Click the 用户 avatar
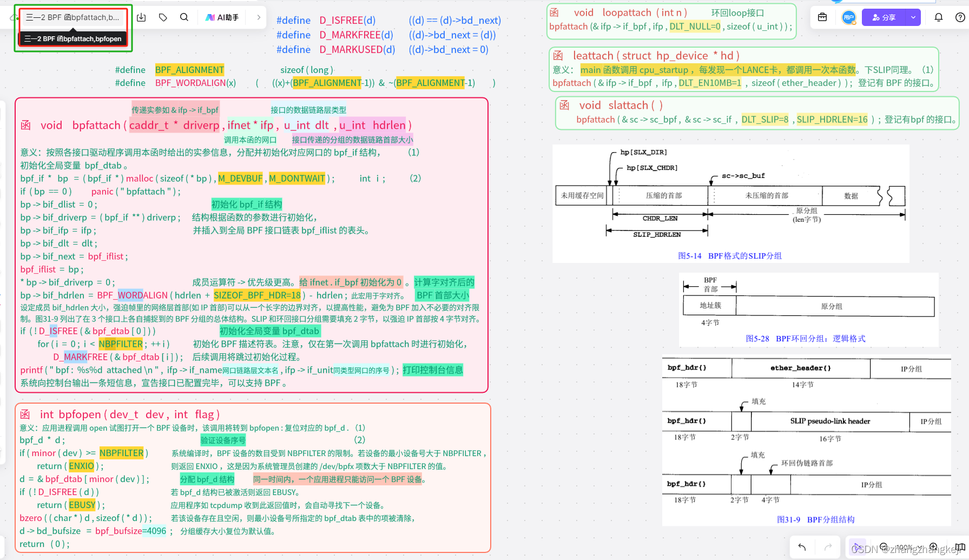969x560 pixels. point(848,17)
